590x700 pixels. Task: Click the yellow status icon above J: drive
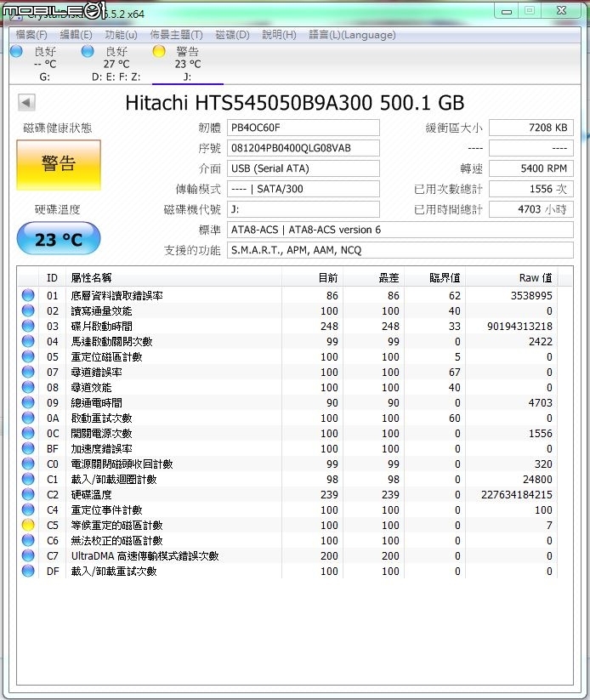(x=158, y=51)
